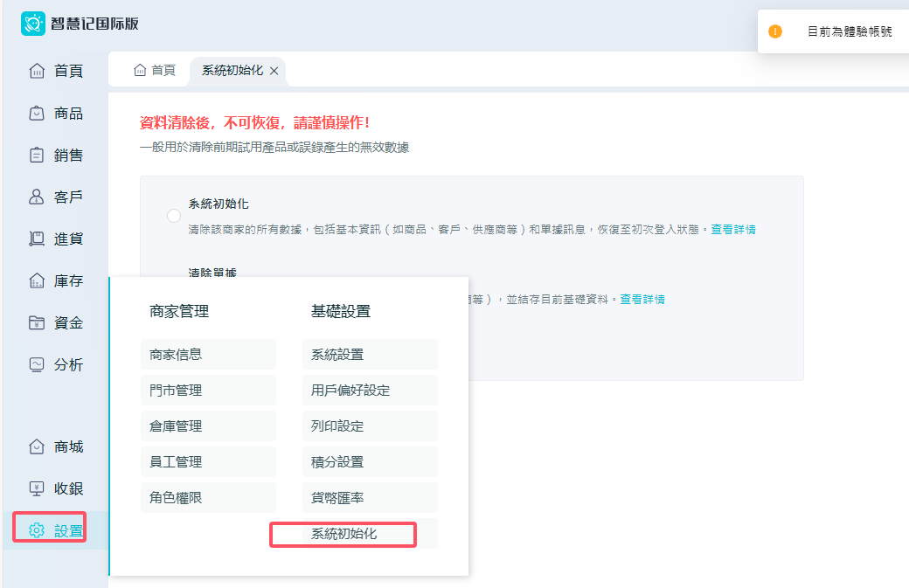
Task: Open 商家信息 in the settings menu
Action: [x=208, y=355]
